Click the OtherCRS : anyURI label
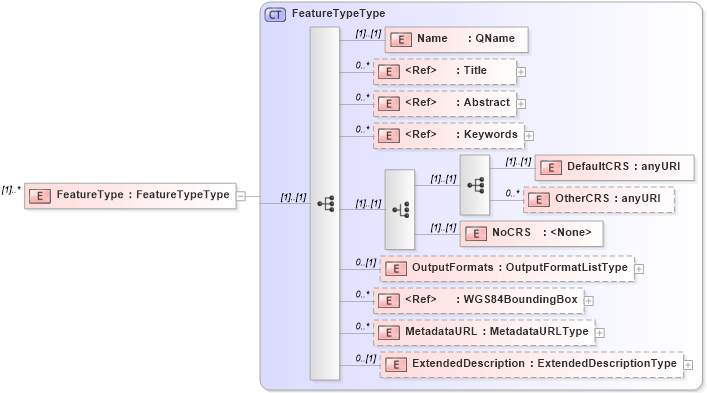The width and height of the screenshot is (707, 393). click(608, 198)
